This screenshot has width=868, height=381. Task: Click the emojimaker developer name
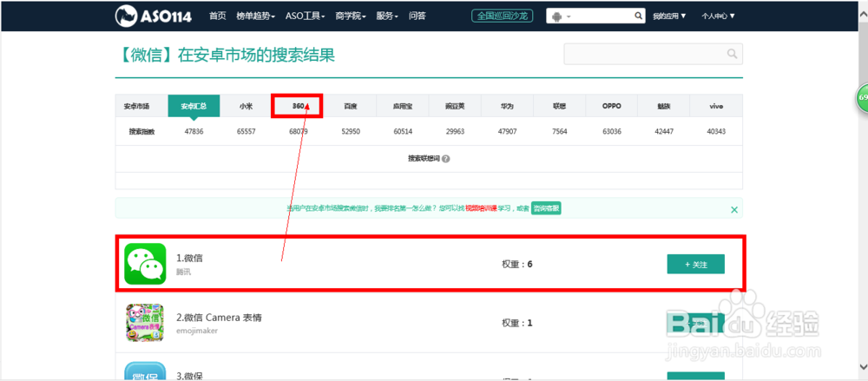tap(196, 331)
